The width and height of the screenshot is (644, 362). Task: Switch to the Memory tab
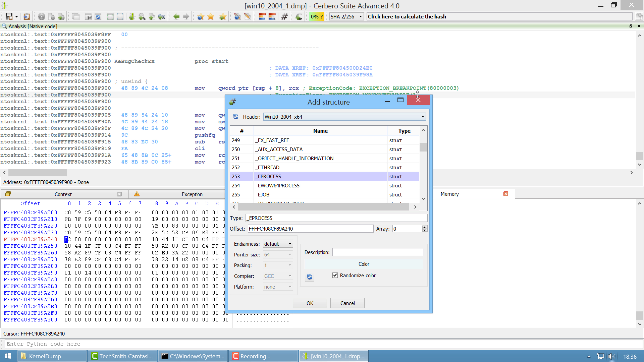click(x=449, y=194)
